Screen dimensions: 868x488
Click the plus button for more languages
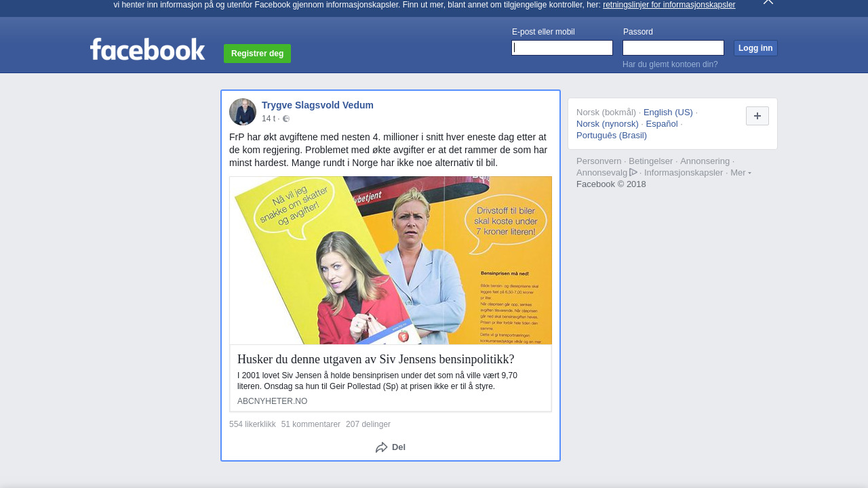(757, 116)
